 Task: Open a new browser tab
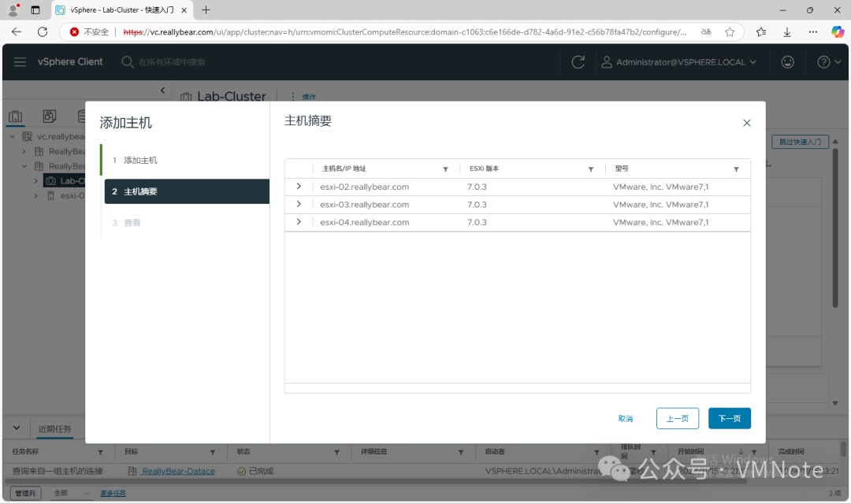tap(206, 9)
